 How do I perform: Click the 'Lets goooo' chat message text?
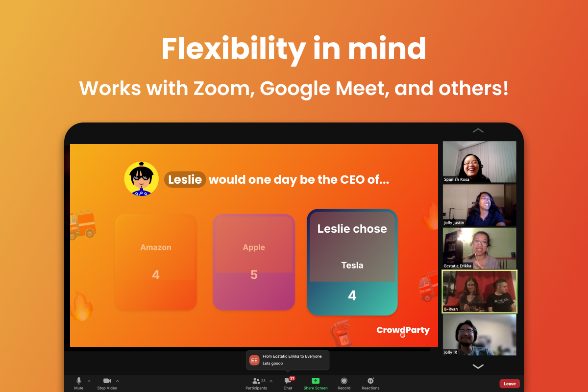click(x=273, y=364)
